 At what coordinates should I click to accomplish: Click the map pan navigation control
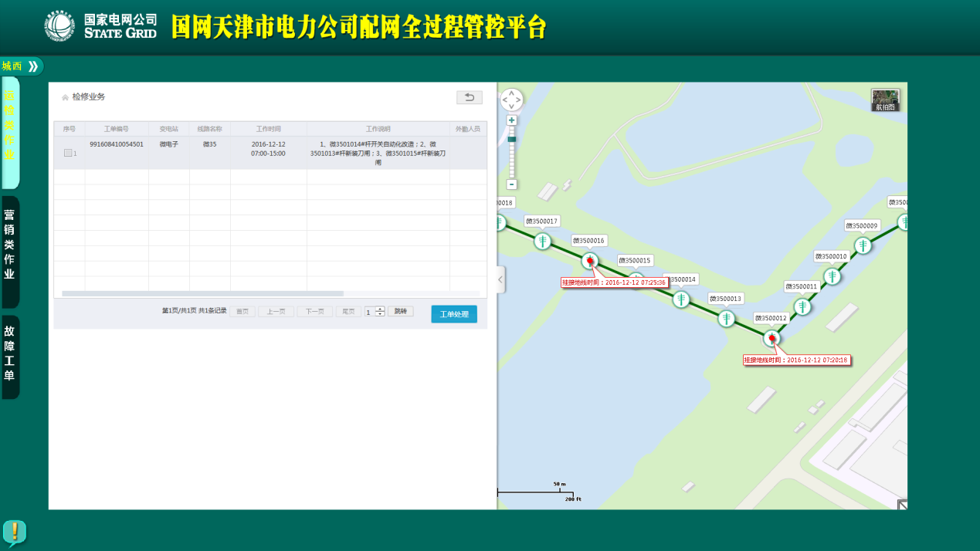[511, 100]
